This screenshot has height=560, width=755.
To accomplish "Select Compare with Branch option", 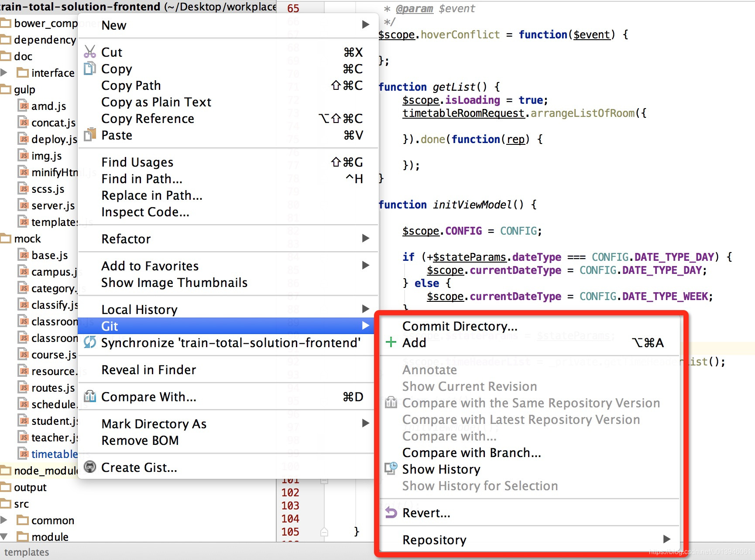I will [530, 452].
